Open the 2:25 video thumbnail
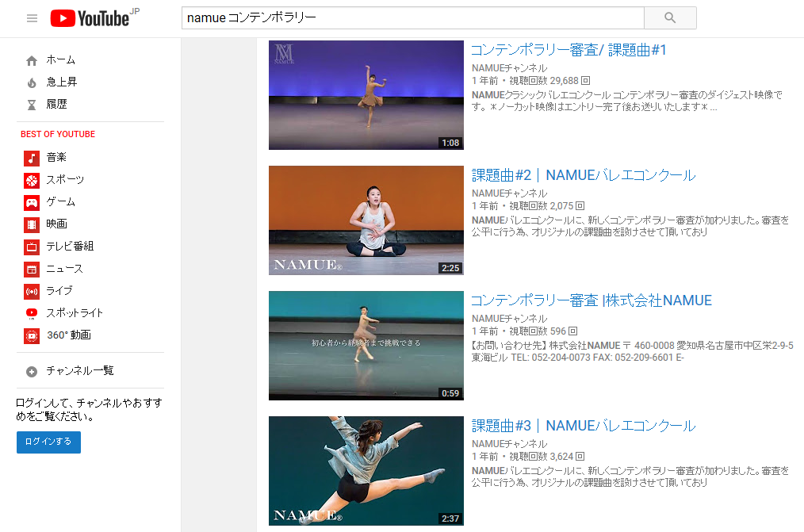Viewport: 804px width, 532px height. [x=366, y=220]
